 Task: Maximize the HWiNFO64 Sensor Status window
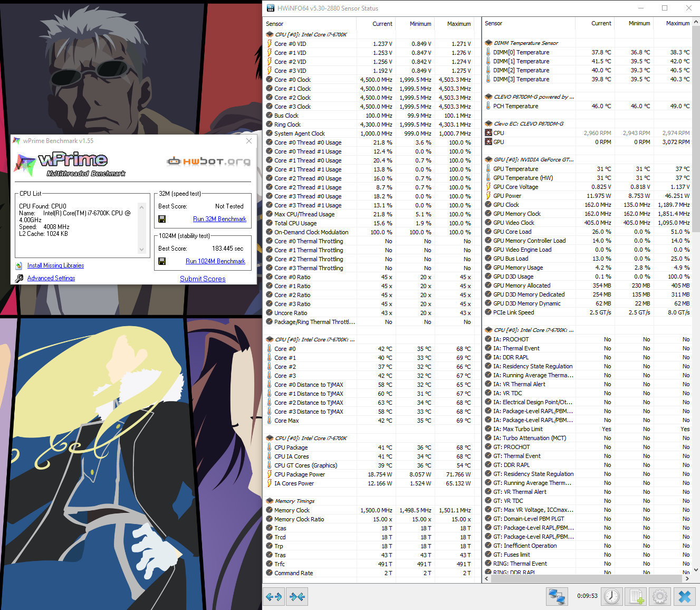pos(665,8)
